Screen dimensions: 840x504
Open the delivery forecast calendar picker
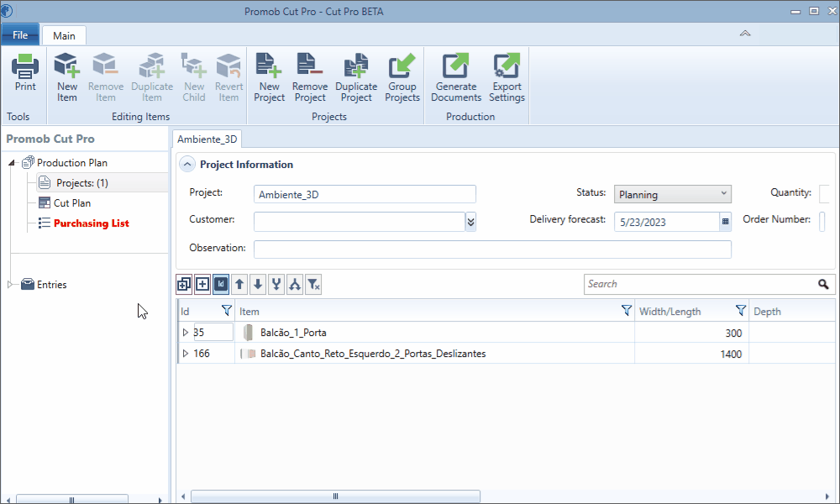pos(726,221)
